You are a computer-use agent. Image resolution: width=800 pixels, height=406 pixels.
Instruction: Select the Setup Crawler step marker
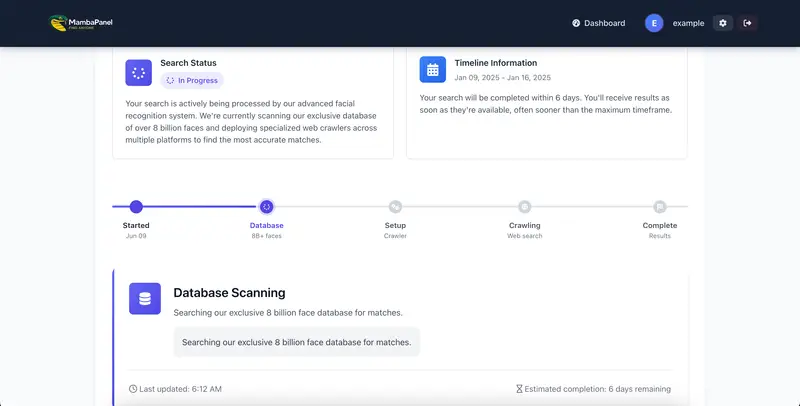tap(395, 207)
